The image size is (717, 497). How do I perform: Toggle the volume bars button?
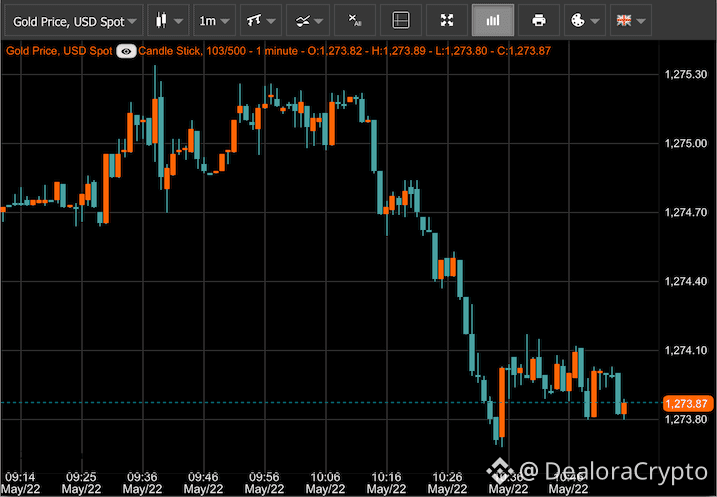point(492,21)
